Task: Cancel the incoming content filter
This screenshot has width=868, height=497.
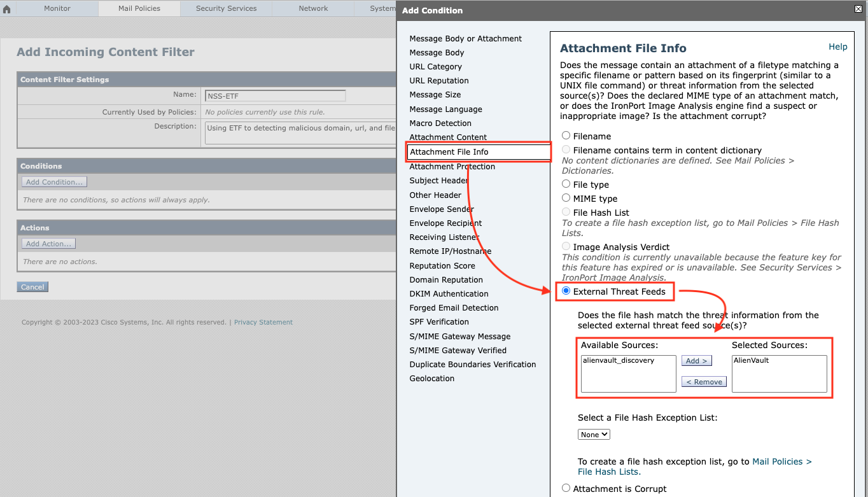Action: 32,286
